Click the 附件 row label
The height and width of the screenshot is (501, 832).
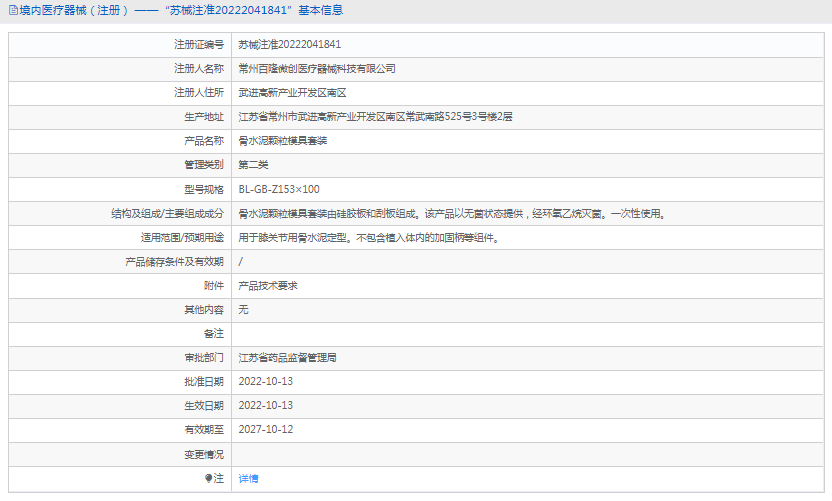[214, 286]
